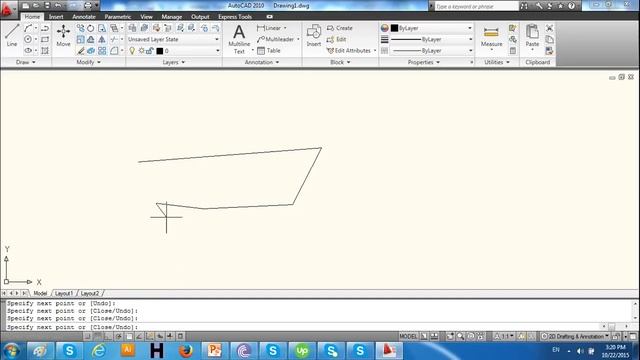
Task: Expand the Draw panel
Action: [x=26, y=62]
